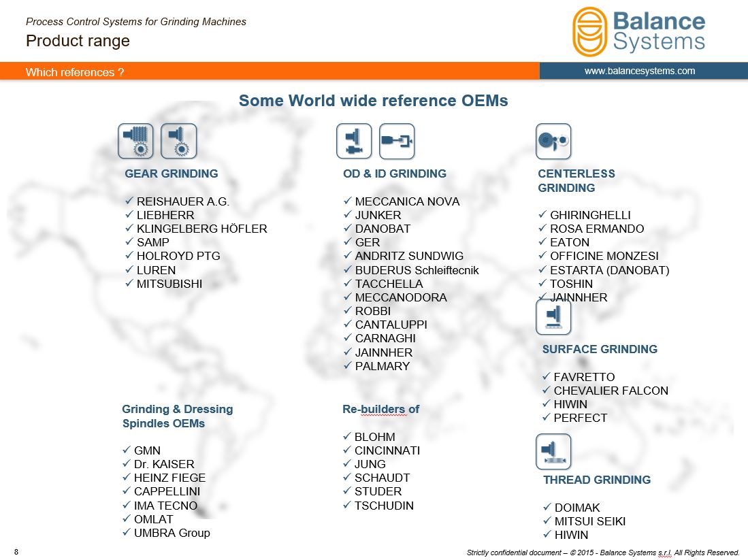Click the 'Some World wide reference OEMs' heading
The image size is (748, 560).
[374, 101]
